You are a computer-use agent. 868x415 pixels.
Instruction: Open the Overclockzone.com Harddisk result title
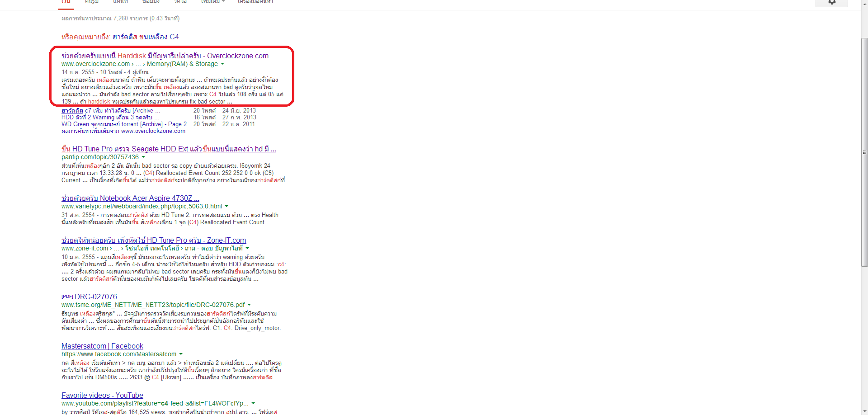point(165,56)
